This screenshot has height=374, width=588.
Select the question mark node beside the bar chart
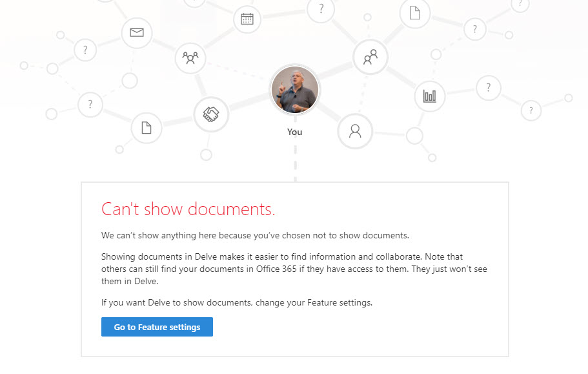[x=489, y=88]
